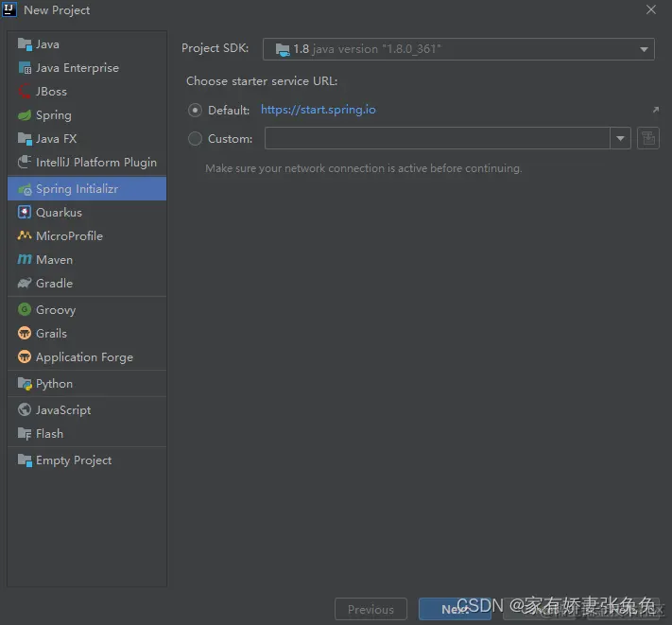Select Flash in the project list
This screenshot has width=672, height=625.
point(87,434)
